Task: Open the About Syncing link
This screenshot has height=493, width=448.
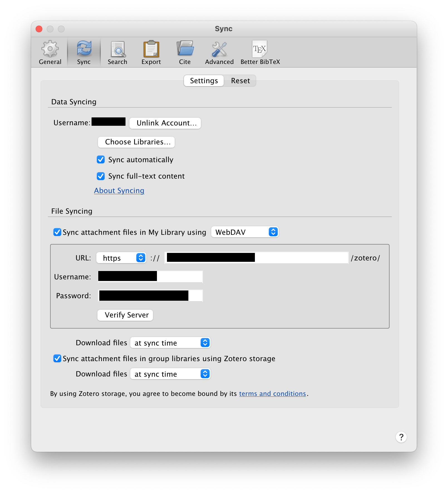Action: 119,191
